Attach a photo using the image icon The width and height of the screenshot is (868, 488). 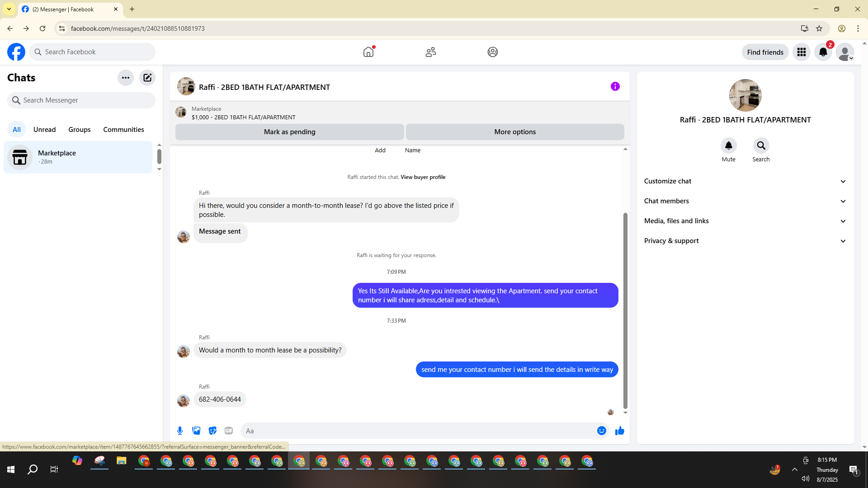click(196, 431)
